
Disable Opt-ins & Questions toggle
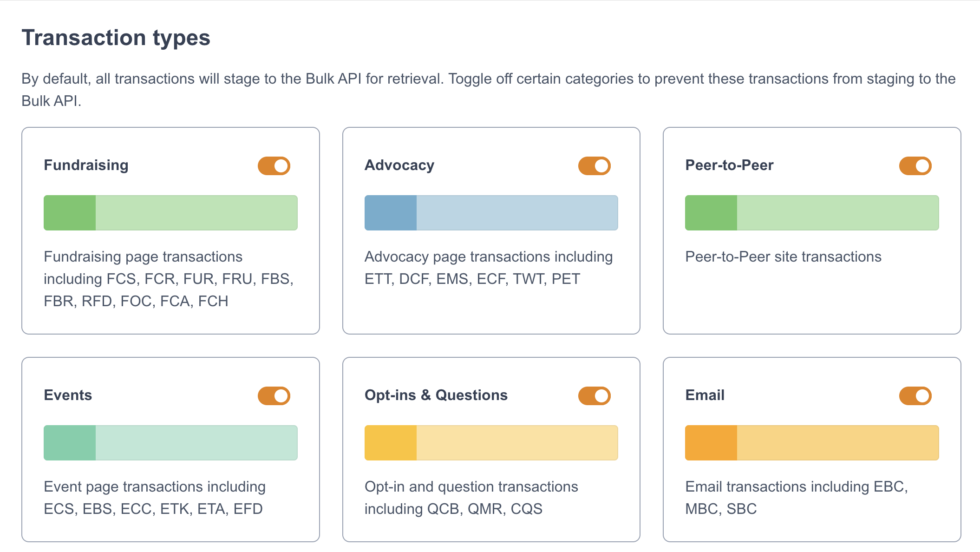click(x=595, y=396)
